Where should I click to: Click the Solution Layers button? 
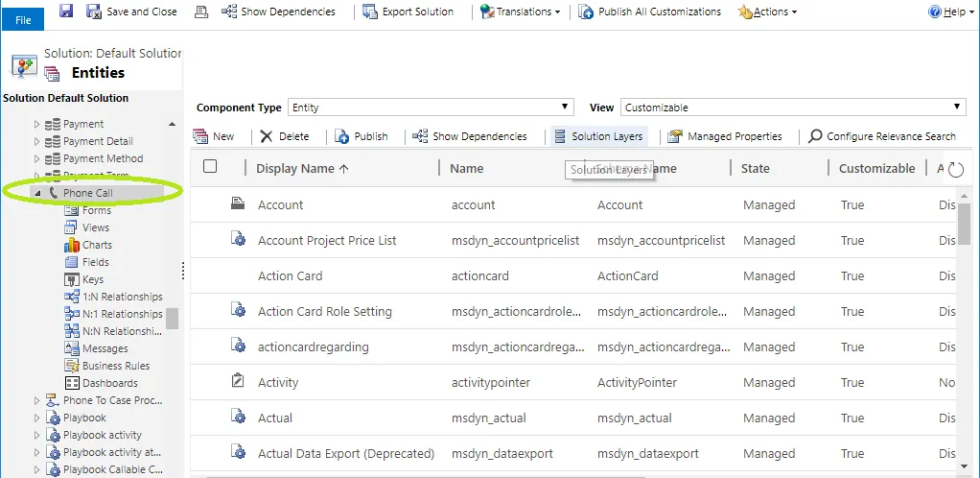click(598, 135)
